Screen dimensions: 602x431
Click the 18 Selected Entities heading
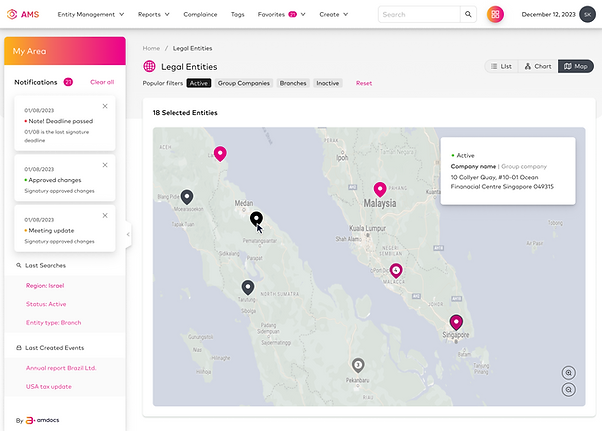coord(185,112)
